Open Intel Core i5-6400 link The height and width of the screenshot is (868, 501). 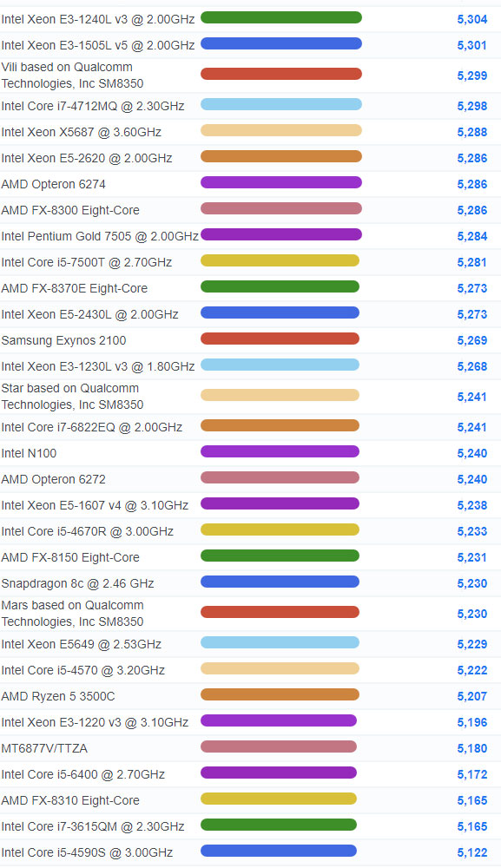(83, 774)
